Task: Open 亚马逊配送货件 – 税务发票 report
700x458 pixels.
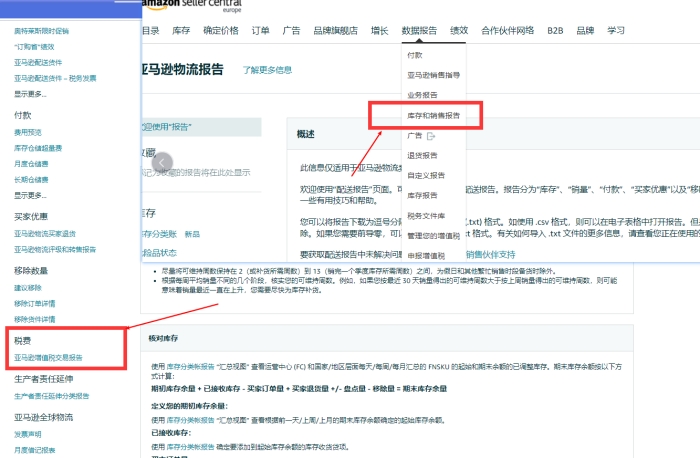Action: point(55,79)
